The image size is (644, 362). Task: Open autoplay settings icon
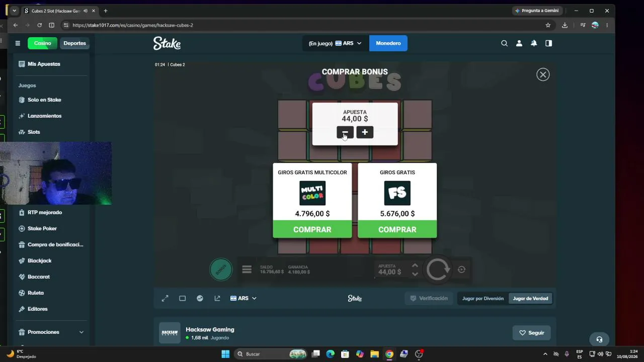pos(461,269)
